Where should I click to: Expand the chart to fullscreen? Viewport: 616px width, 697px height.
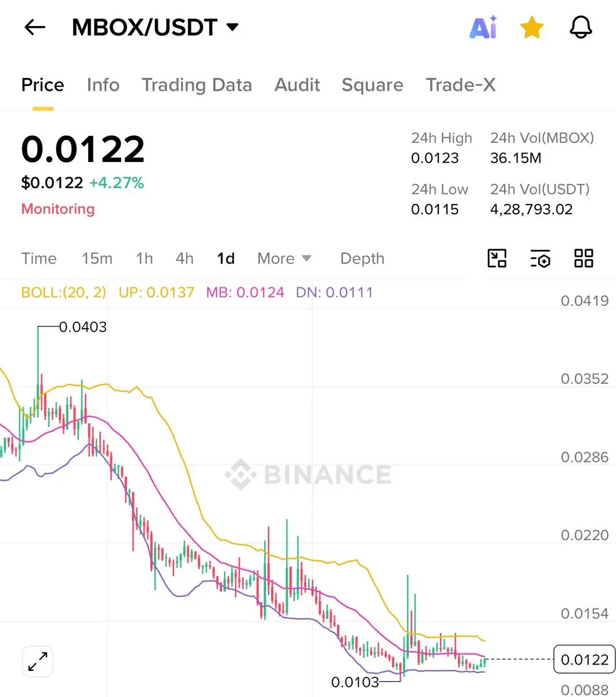click(x=38, y=662)
